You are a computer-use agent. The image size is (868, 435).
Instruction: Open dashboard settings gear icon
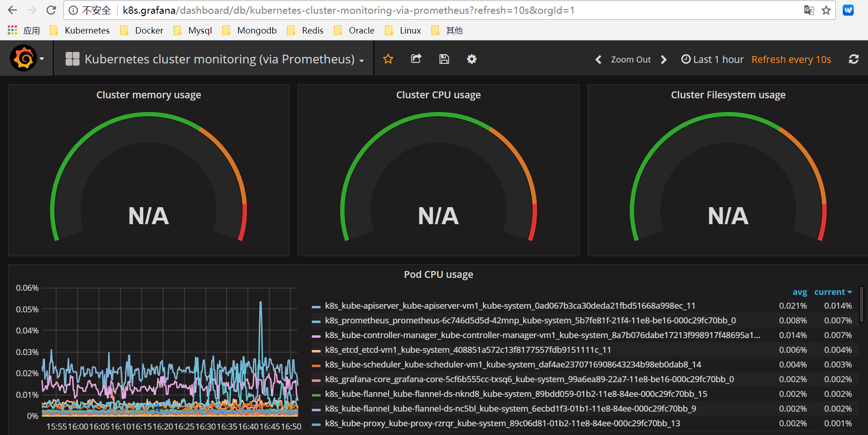pos(472,59)
